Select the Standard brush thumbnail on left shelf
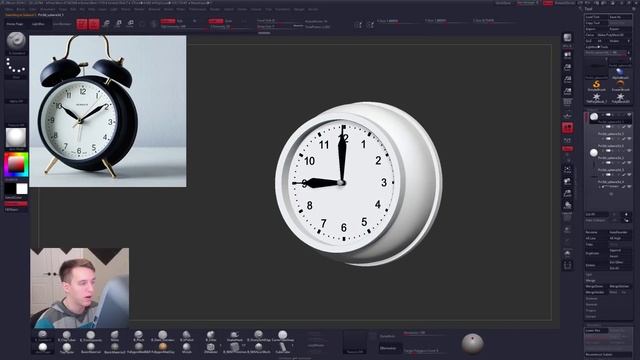Viewport: 640px width, 360px height. coord(16,41)
